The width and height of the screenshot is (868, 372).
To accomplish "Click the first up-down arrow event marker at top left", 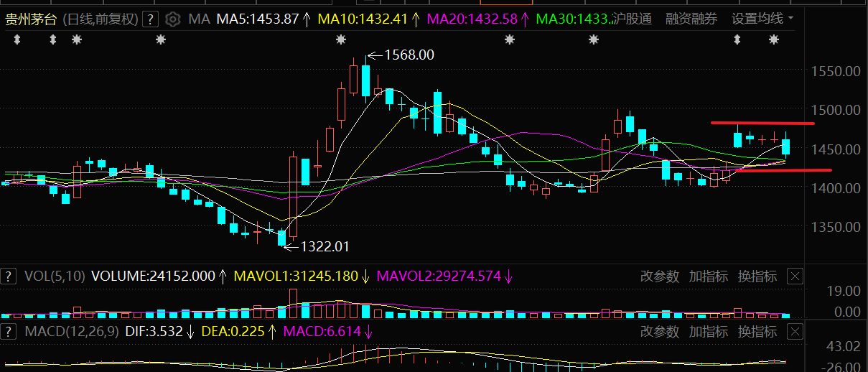I will [x=17, y=40].
